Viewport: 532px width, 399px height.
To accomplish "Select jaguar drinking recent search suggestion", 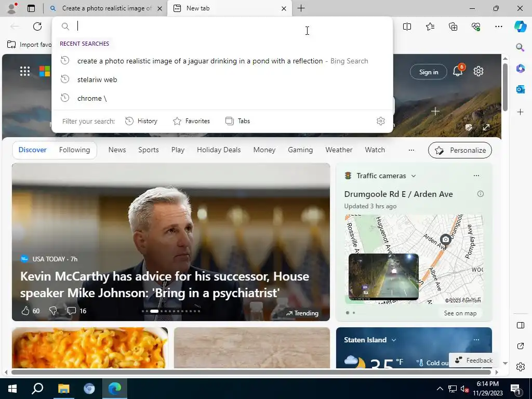I will [222, 61].
